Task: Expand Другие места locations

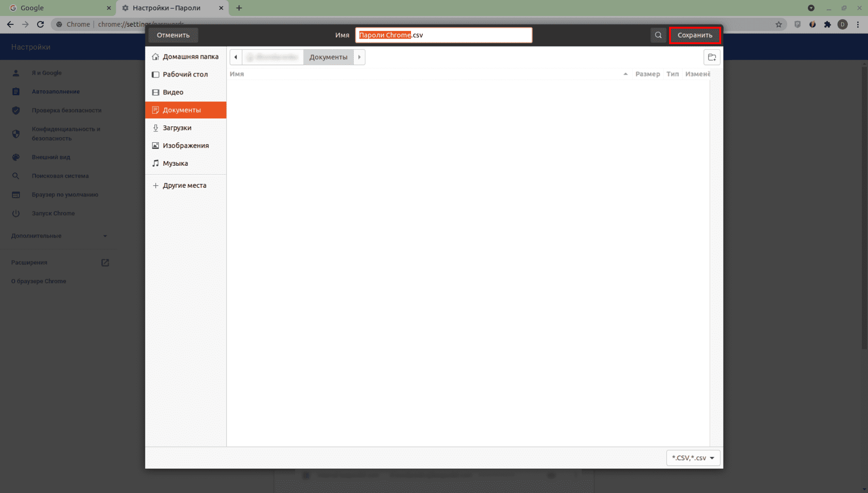Action: [x=184, y=185]
